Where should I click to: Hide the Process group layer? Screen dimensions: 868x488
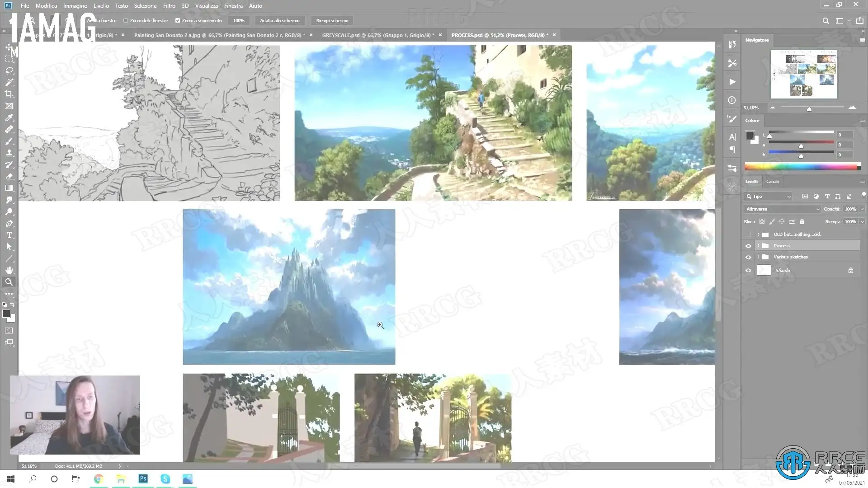click(748, 246)
